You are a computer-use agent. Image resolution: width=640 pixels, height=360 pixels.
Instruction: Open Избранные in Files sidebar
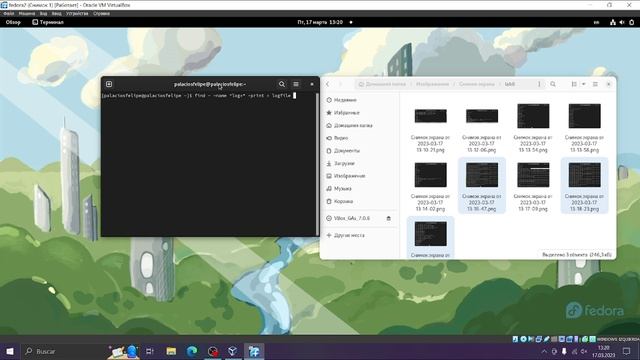point(343,113)
